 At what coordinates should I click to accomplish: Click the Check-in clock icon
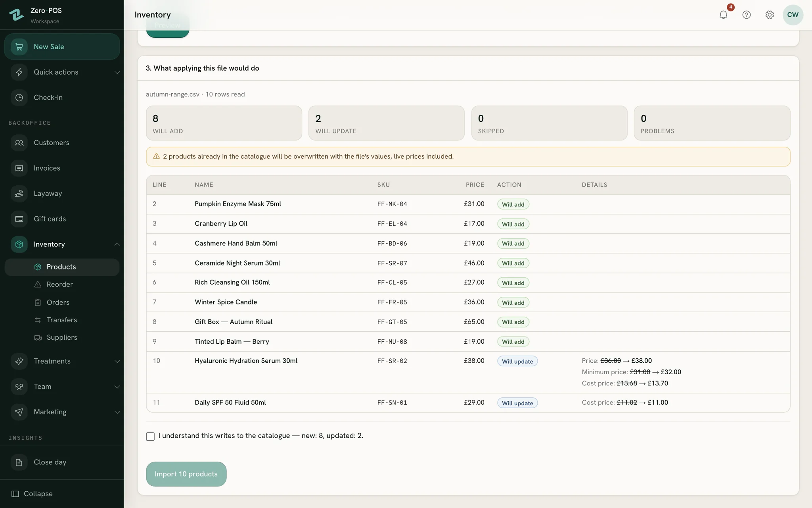(x=19, y=98)
